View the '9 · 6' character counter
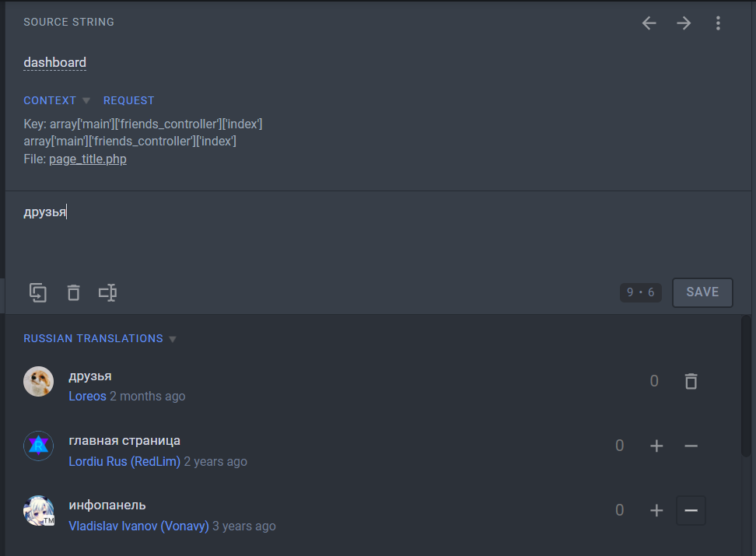The width and height of the screenshot is (756, 556). point(640,292)
